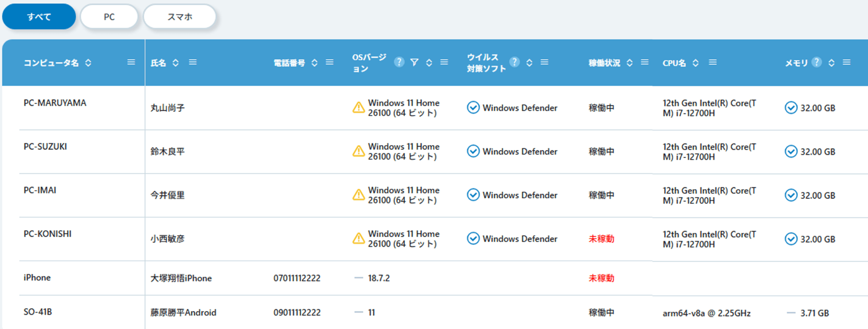Sort by CPU名 column arrows
The image size is (868, 329).
point(696,63)
